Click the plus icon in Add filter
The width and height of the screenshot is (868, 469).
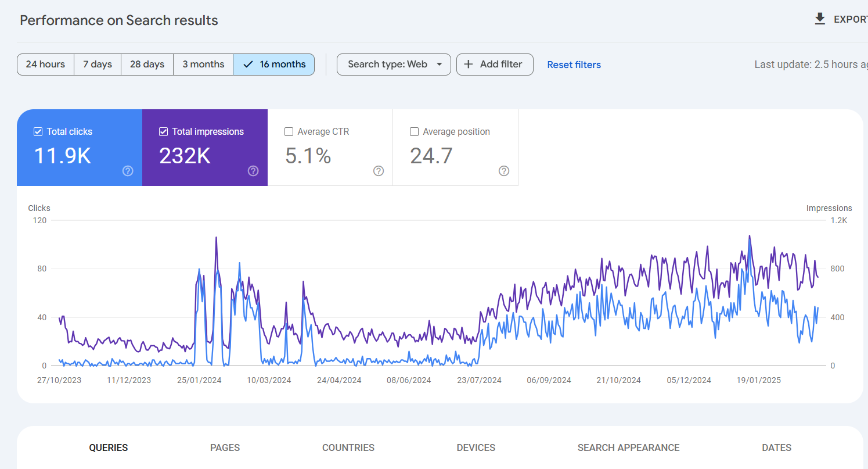pyautogui.click(x=469, y=65)
